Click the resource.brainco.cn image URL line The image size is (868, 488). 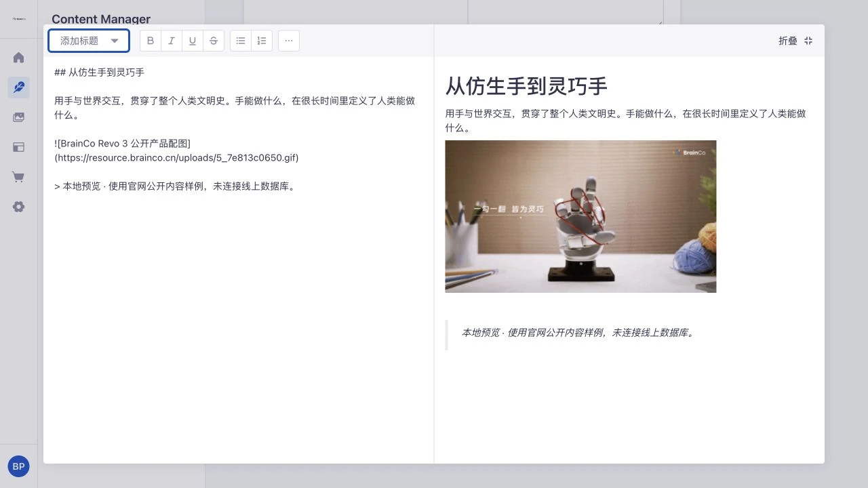176,157
